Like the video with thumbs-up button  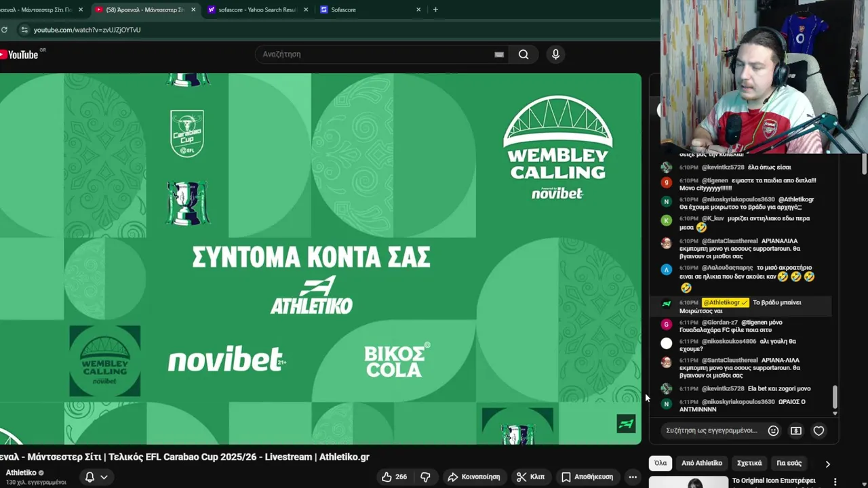point(394,476)
